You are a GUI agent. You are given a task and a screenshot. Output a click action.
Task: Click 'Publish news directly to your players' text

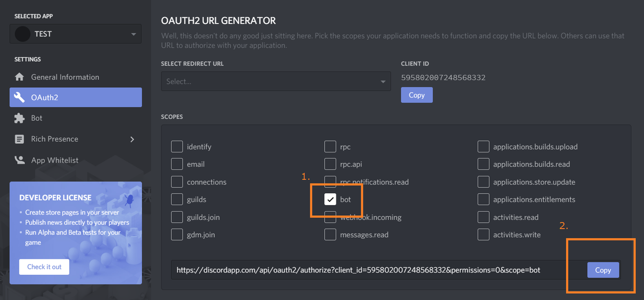pyautogui.click(x=77, y=222)
